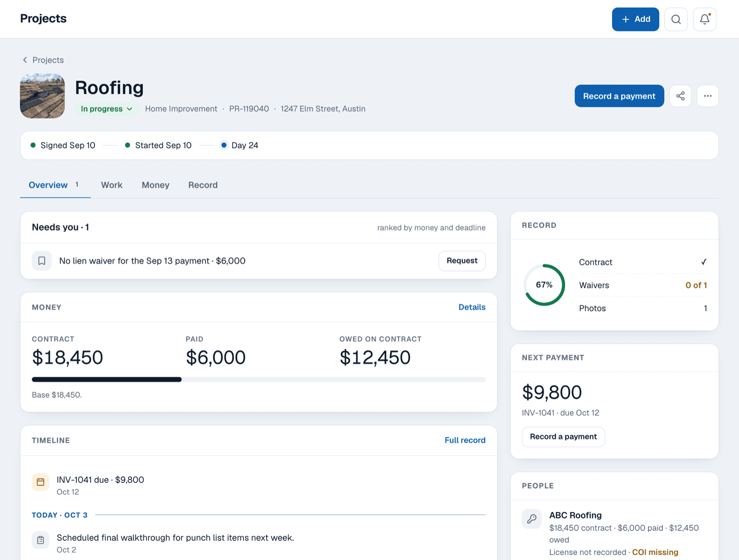Click the Needs you · 1 heading
The width and height of the screenshot is (739, 560).
click(61, 227)
